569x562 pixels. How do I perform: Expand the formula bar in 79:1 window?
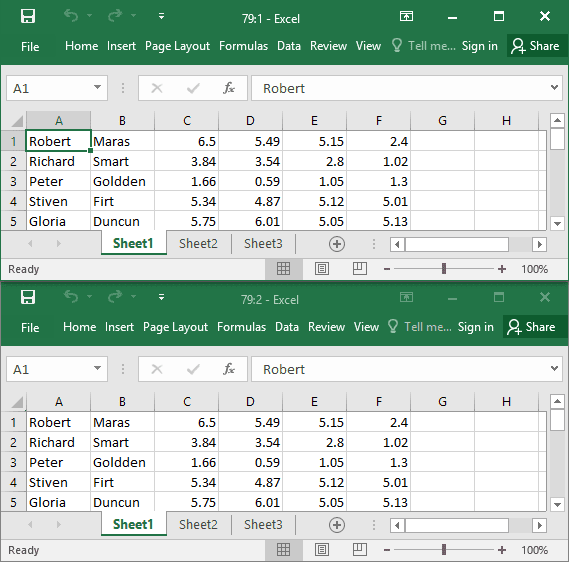(554, 87)
